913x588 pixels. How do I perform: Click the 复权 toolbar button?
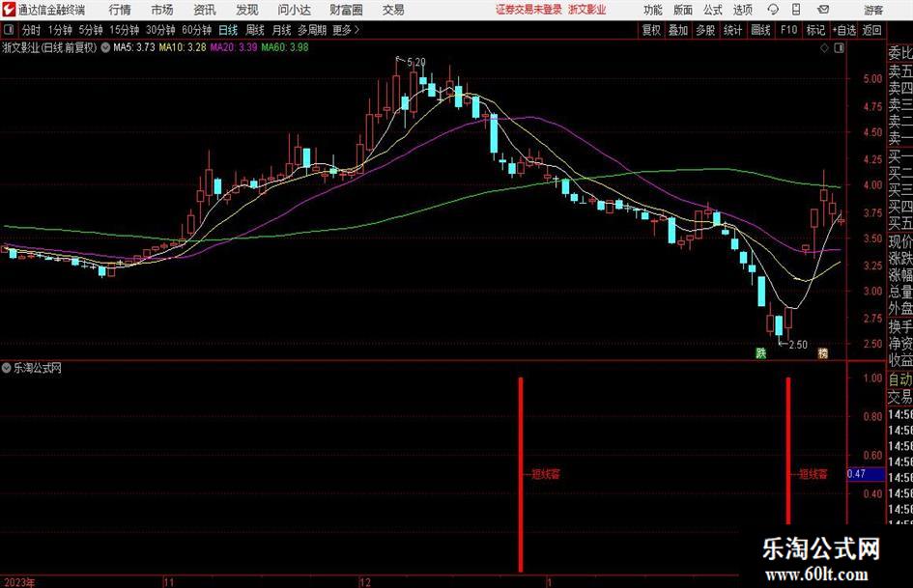pyautogui.click(x=651, y=30)
